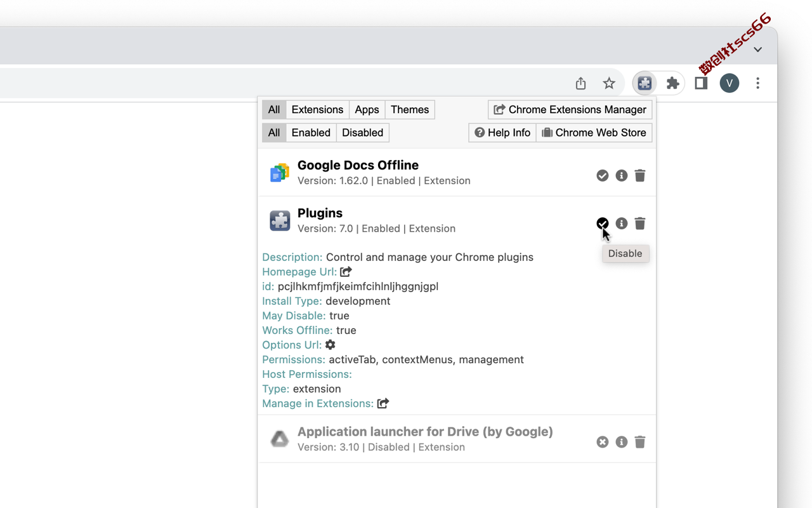Click the 'Host Permissions:' label
The height and width of the screenshot is (508, 812).
click(x=307, y=374)
